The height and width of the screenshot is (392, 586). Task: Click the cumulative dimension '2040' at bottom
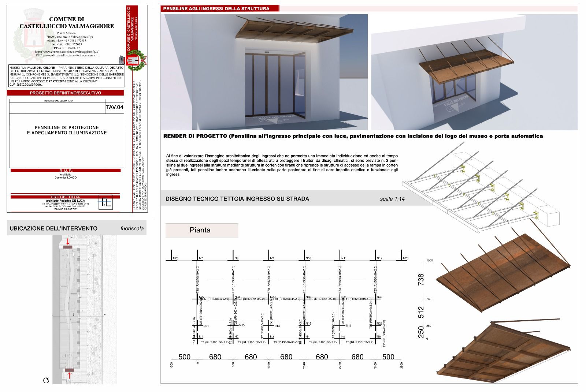point(304,366)
